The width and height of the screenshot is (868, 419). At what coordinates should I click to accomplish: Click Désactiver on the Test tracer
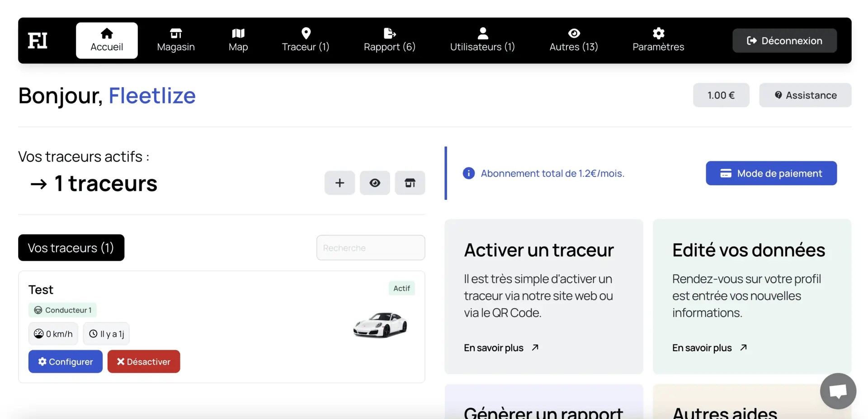[144, 362]
